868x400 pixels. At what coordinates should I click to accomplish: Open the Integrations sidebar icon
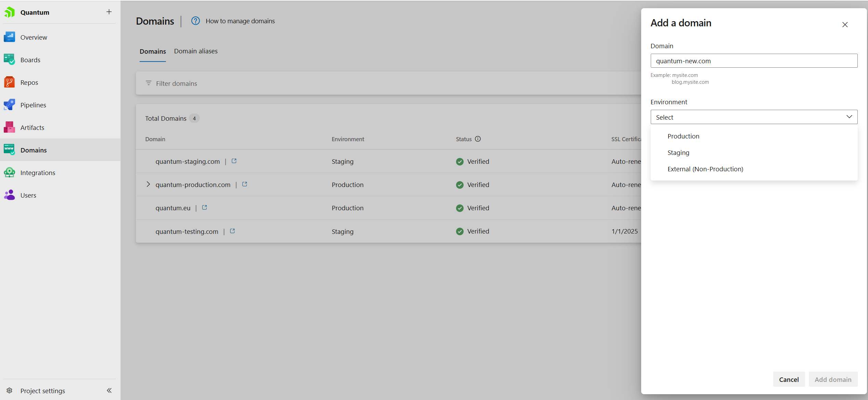[9, 173]
